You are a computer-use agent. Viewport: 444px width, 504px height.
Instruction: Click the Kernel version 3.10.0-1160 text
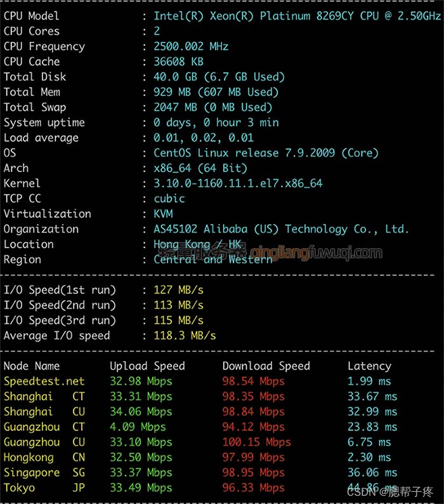tap(238, 183)
